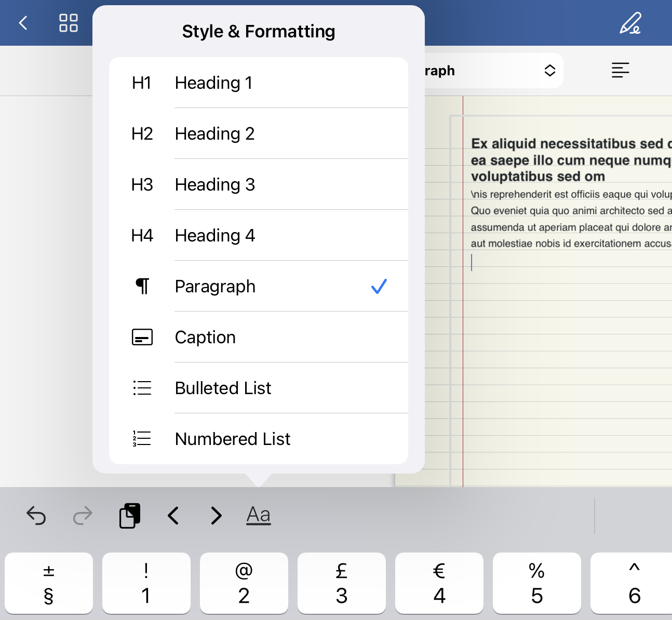Tap the paste clipboard icon

point(130,516)
